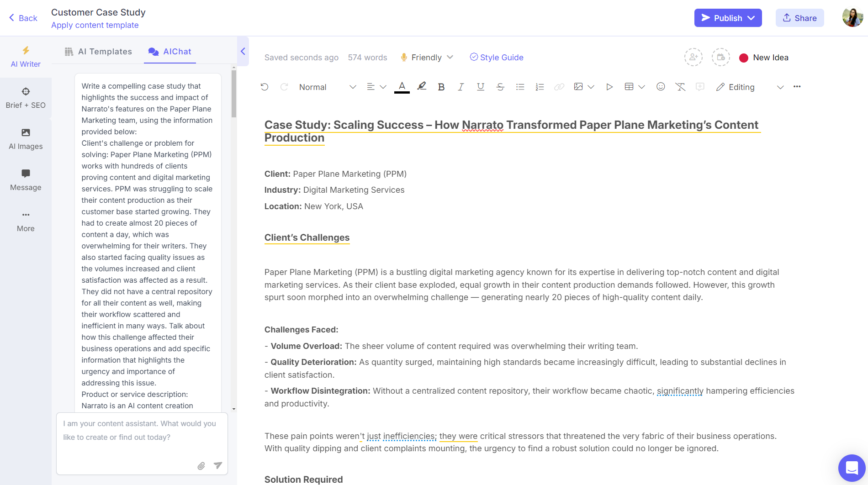The height and width of the screenshot is (485, 868).
Task: Switch to the AIChat tab
Action: click(170, 52)
